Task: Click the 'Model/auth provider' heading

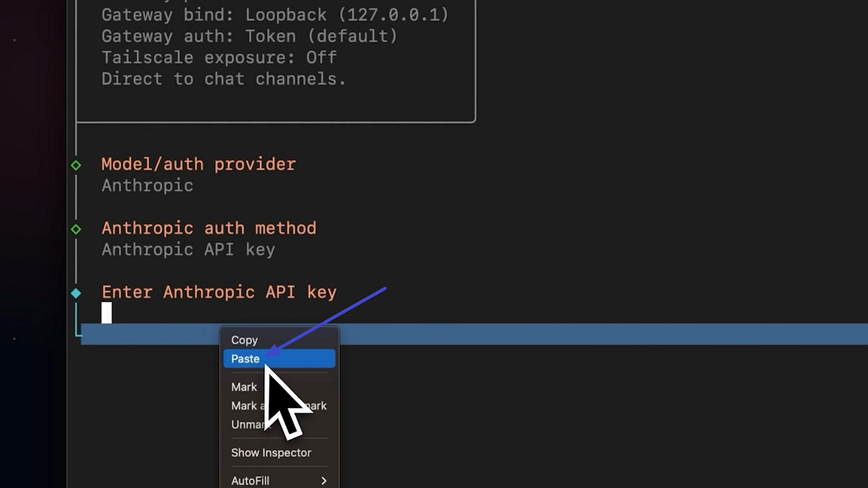Action: [x=198, y=164]
